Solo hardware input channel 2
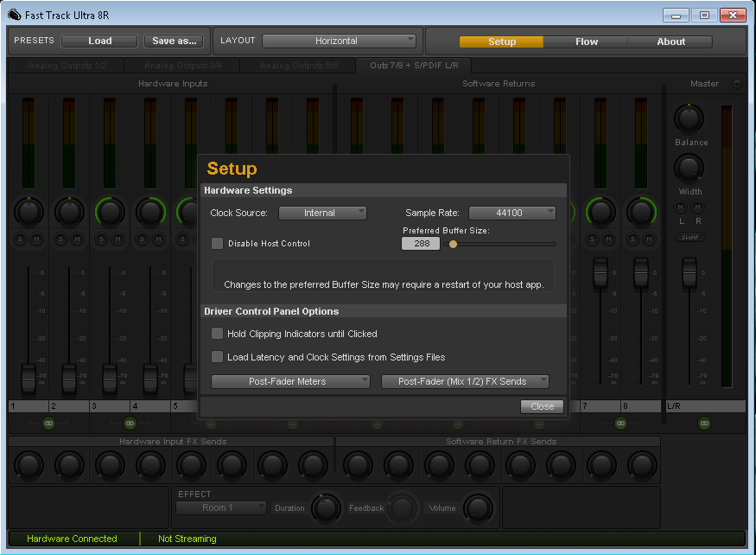 (x=60, y=239)
